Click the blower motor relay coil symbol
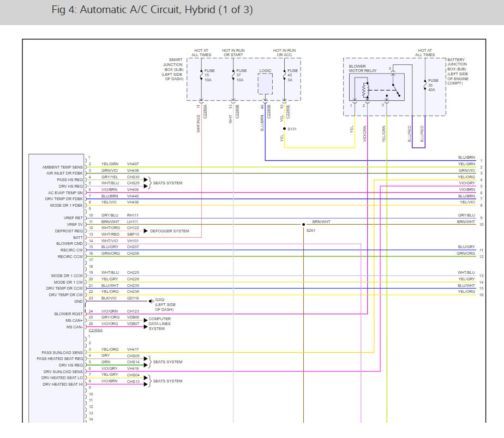This screenshot has width=504, height=438. pyautogui.click(x=365, y=91)
